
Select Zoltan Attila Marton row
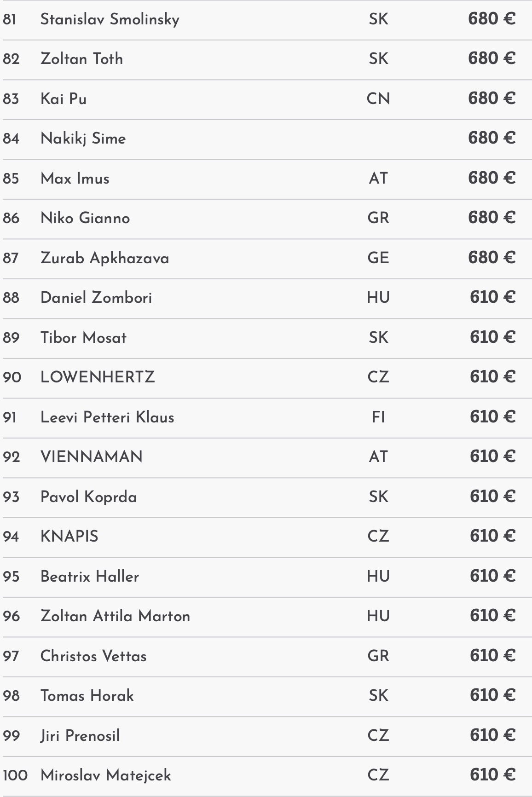click(115, 616)
